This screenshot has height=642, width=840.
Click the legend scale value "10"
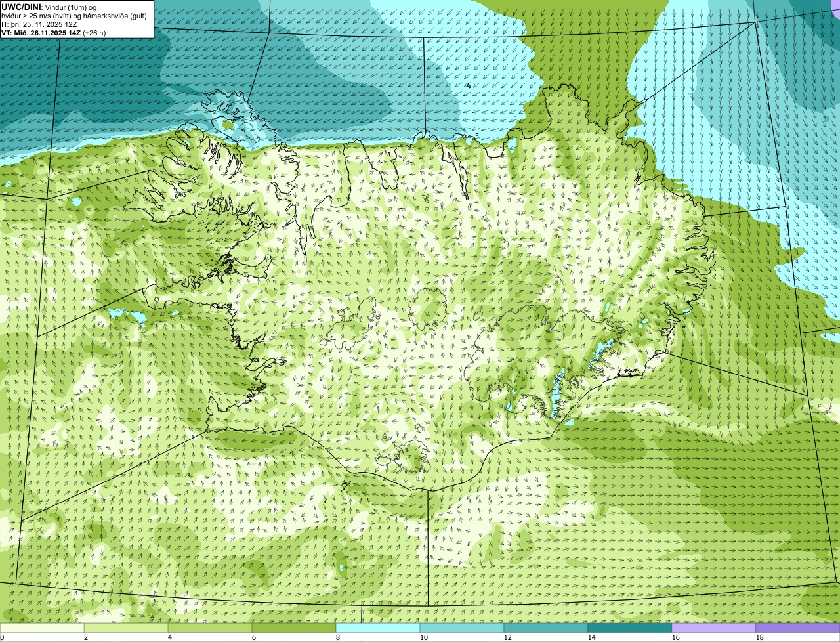[424, 637]
